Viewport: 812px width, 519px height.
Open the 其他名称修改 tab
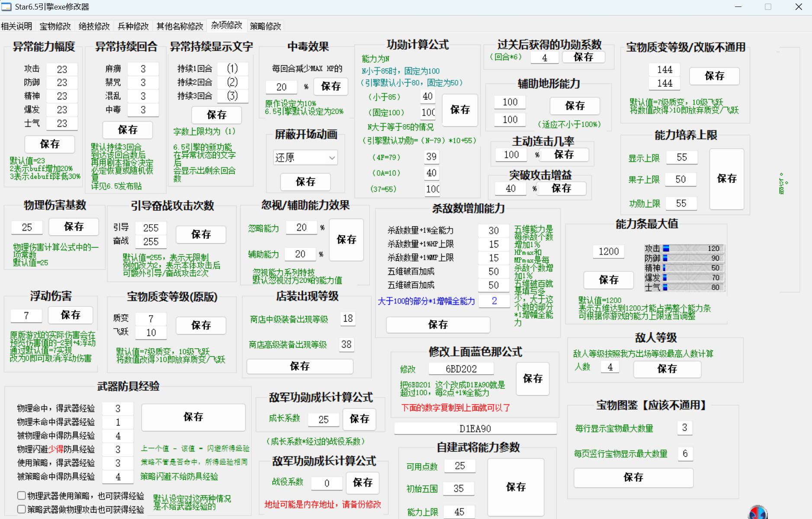tap(180, 26)
